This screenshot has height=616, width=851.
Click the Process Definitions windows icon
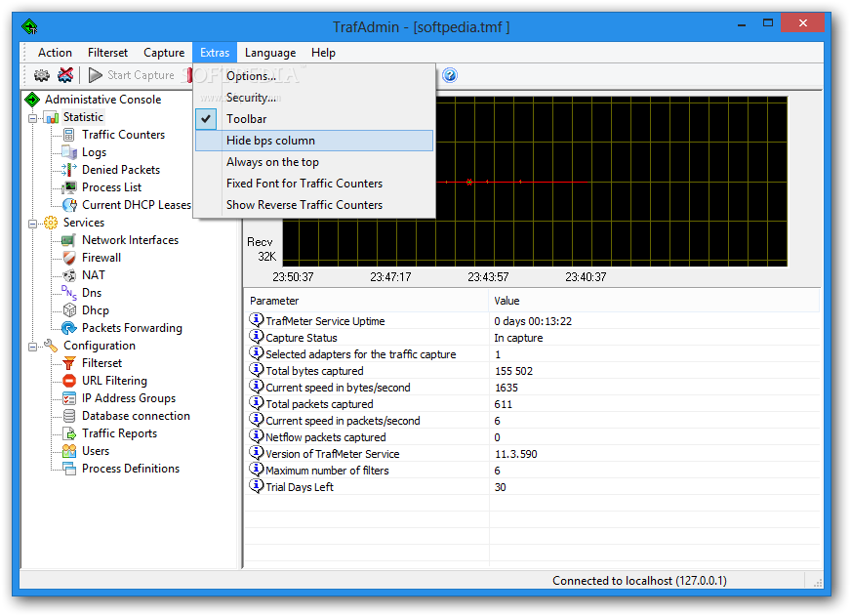[x=69, y=469]
